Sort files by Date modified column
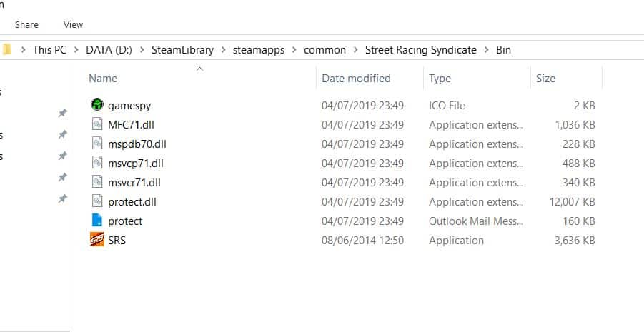This screenshot has width=644, height=332. pyautogui.click(x=356, y=79)
